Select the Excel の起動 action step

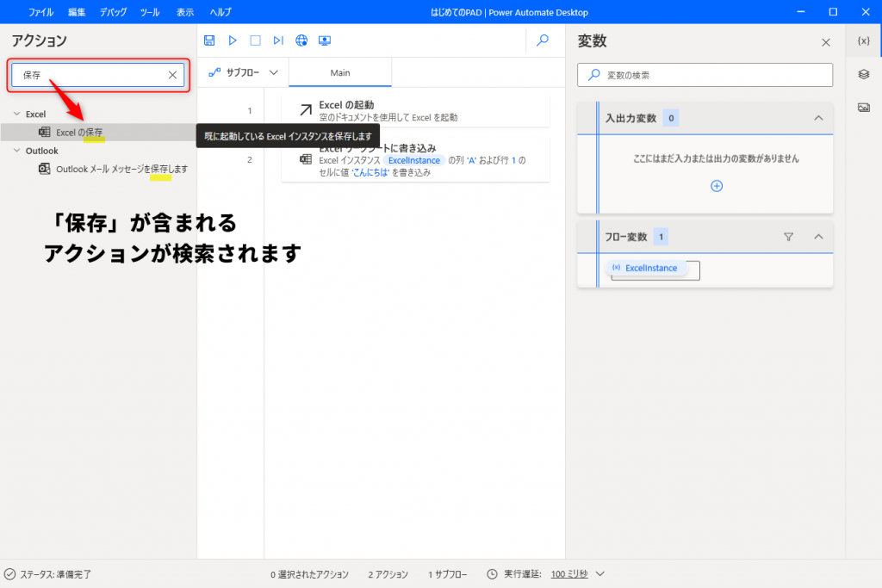[415, 111]
